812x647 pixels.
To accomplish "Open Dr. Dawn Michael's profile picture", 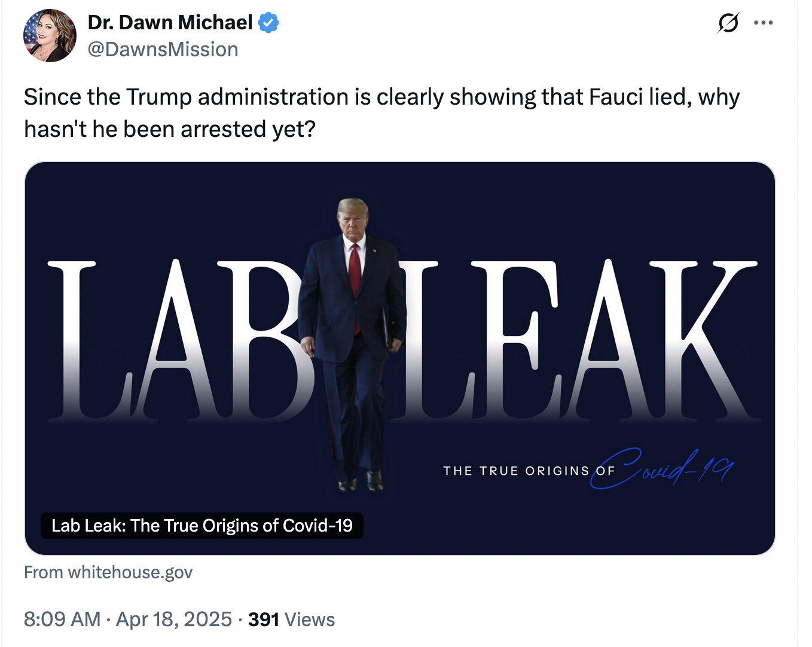I will pos(50,36).
